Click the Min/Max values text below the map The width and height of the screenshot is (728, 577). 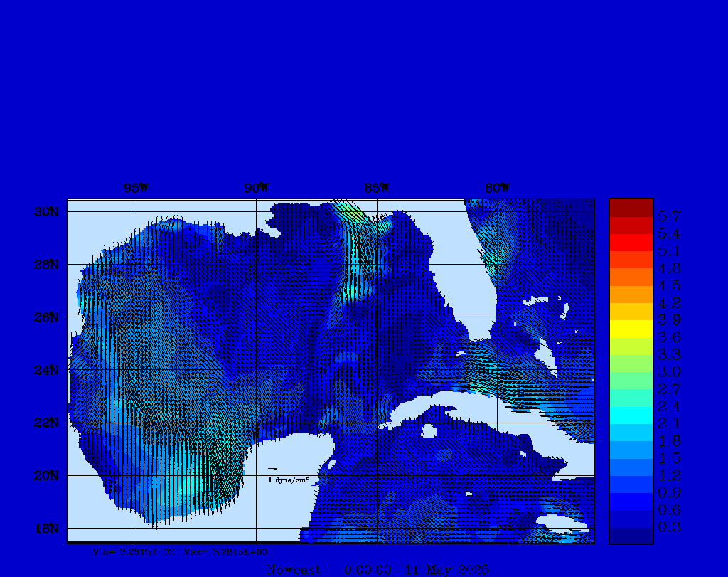point(180,551)
